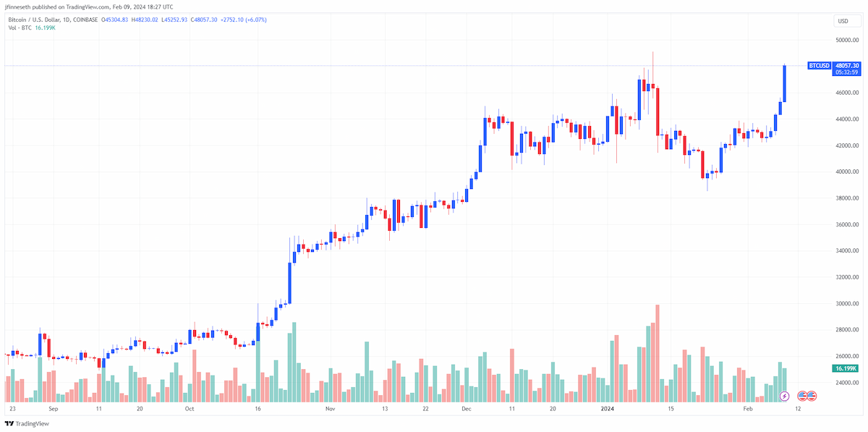Click the 50000.00 price axis label
The image size is (868, 432).
847,41
